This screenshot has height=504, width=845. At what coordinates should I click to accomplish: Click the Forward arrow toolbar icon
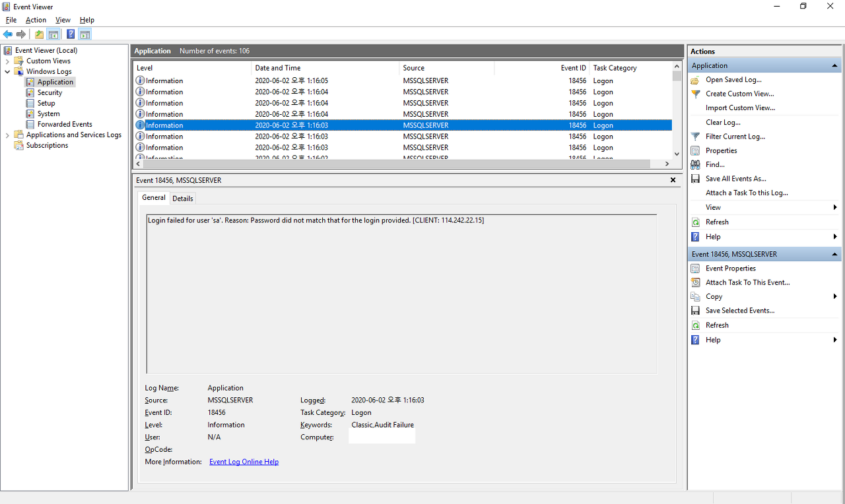point(21,34)
